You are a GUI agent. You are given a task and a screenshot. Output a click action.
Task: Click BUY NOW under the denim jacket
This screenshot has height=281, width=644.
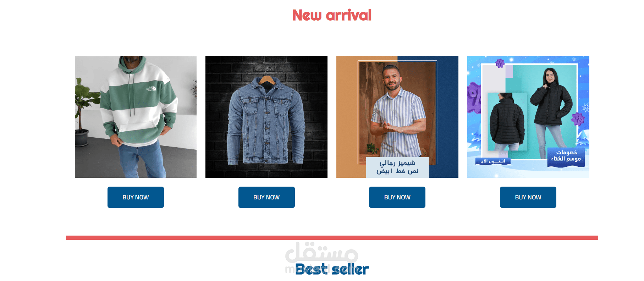pos(266,197)
